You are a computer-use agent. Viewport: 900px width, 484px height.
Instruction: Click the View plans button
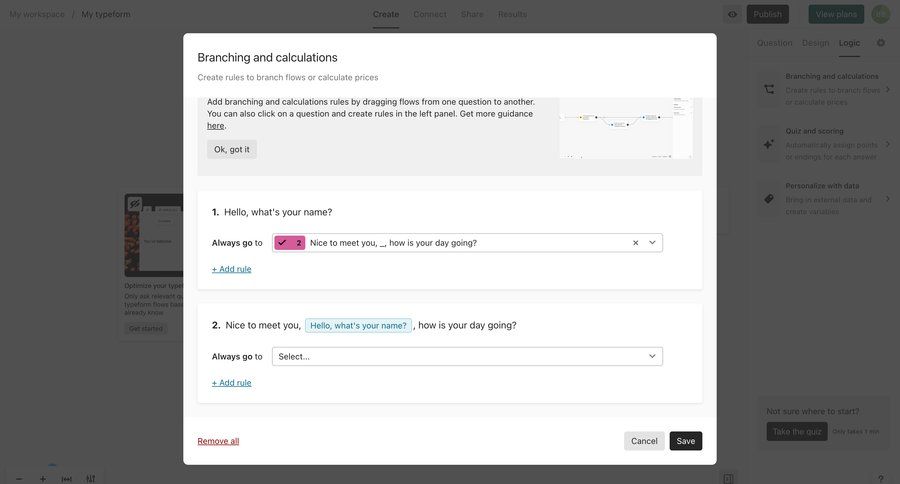(x=836, y=14)
